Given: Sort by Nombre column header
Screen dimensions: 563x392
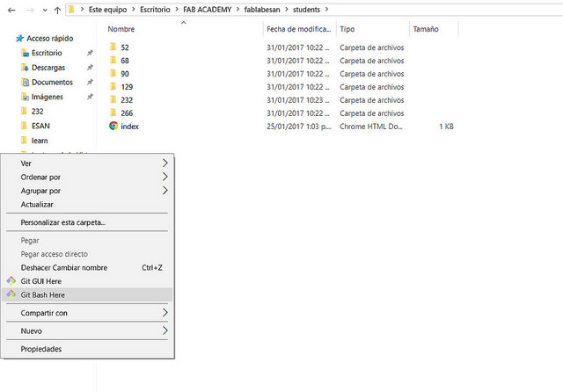Looking at the screenshot, I should pyautogui.click(x=121, y=29).
